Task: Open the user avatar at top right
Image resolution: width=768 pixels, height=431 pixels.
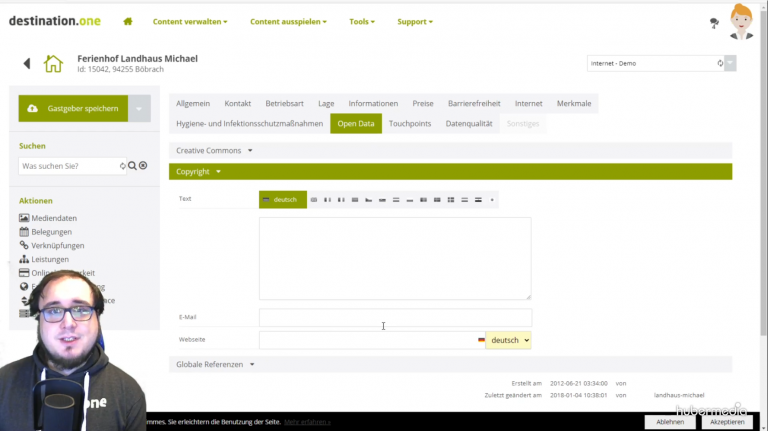Action: pyautogui.click(x=742, y=22)
